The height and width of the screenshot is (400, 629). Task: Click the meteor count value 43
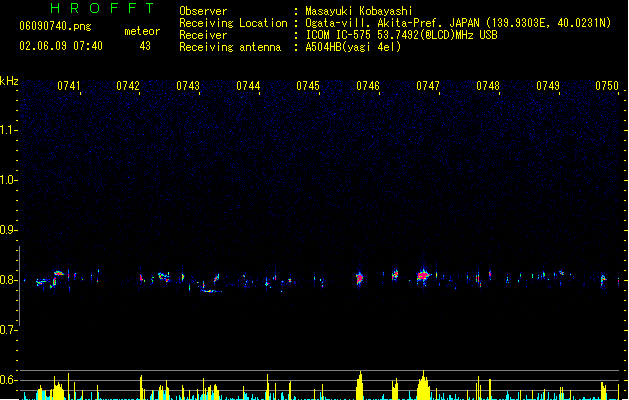pos(145,46)
